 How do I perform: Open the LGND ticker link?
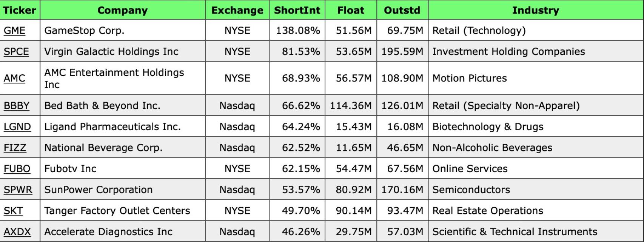pos(17,127)
